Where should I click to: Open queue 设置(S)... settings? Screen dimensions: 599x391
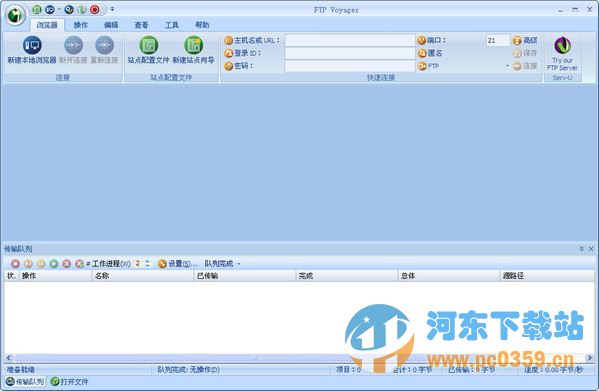click(x=178, y=263)
